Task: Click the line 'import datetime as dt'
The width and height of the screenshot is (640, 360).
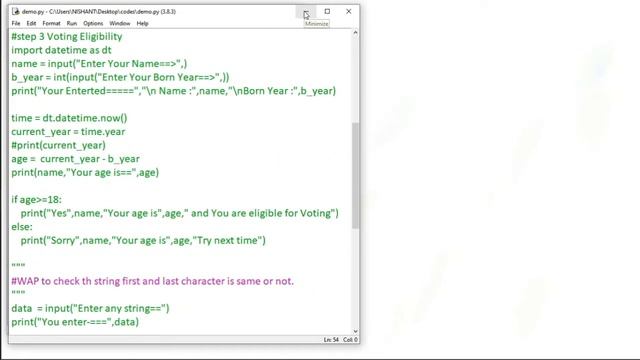Action: coord(61,50)
